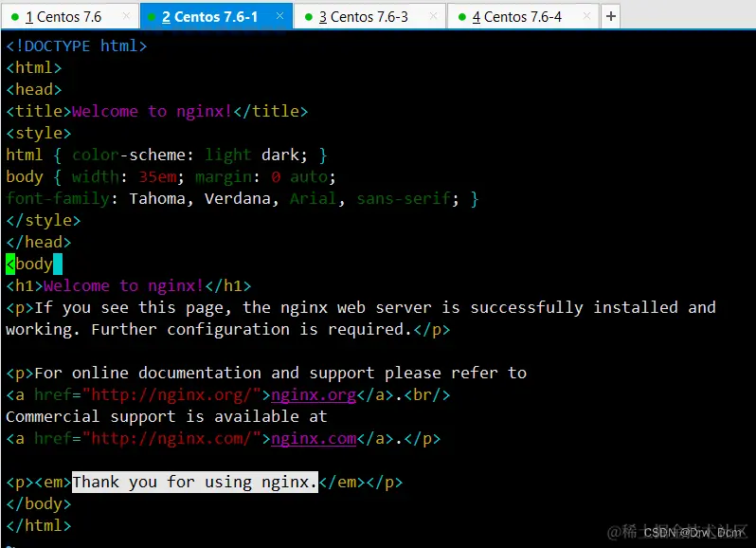756x548 pixels.
Task: Click the closing </style> tag
Action: tap(43, 221)
